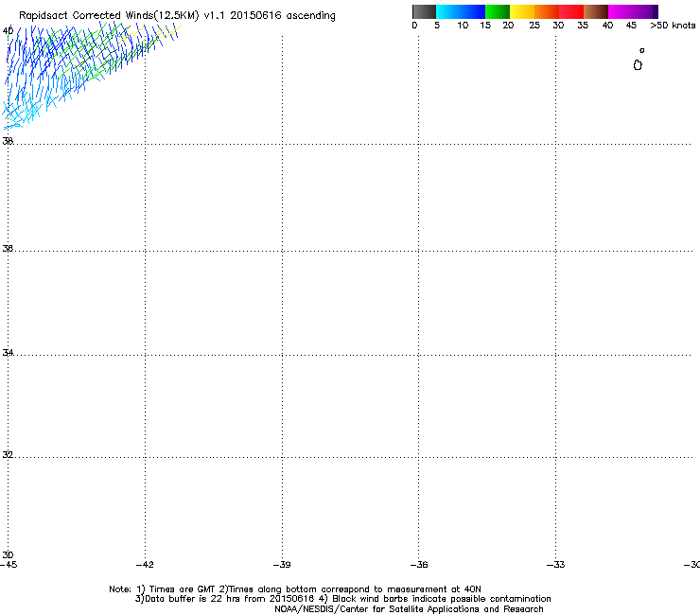Click the ">50 knots" legend label

[673, 26]
